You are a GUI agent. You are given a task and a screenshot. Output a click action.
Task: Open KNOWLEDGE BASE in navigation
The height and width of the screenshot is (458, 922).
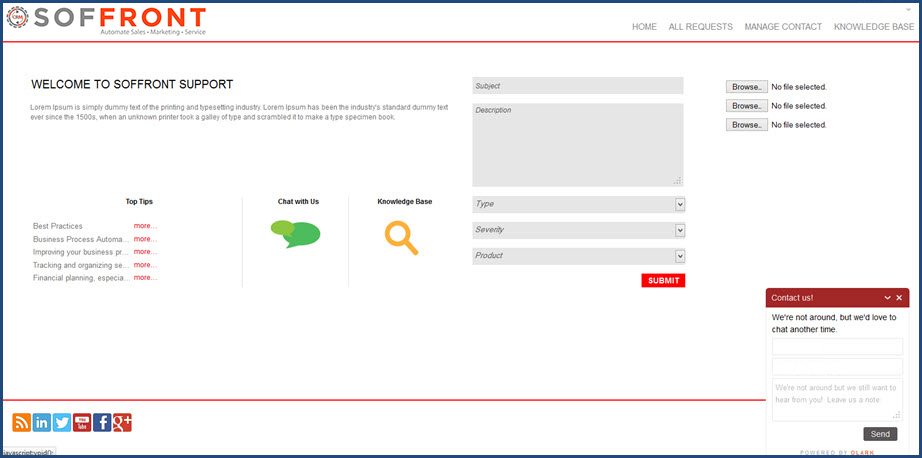pyautogui.click(x=874, y=27)
